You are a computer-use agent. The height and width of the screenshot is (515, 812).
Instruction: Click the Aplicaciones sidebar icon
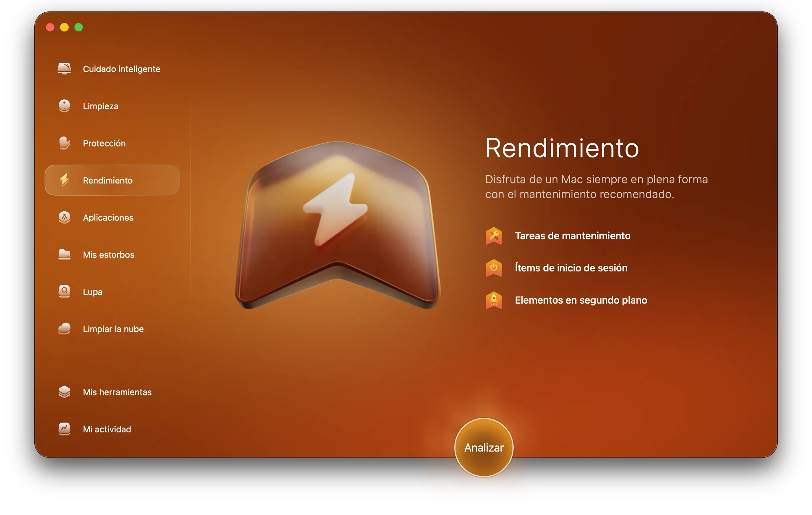[x=64, y=218]
